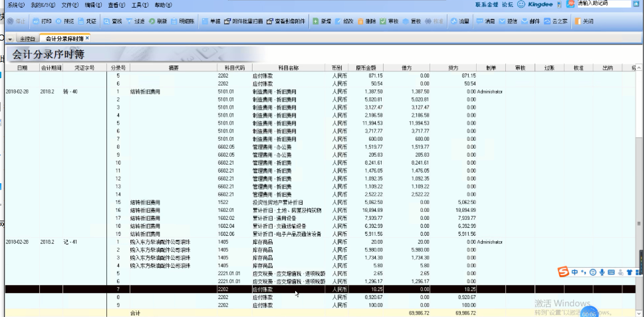Image resolution: width=644 pixels, height=317 pixels.
Task: Open the 工具(T) menu
Action: (x=140, y=5)
